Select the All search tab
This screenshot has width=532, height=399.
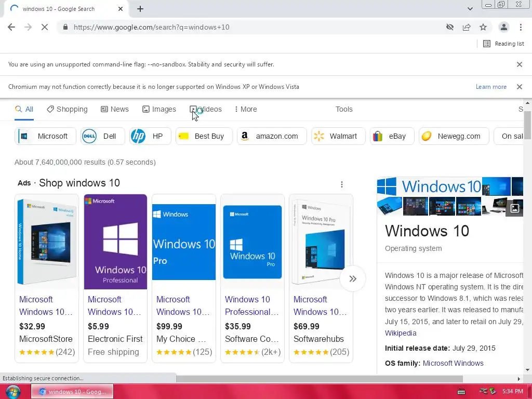point(24,109)
